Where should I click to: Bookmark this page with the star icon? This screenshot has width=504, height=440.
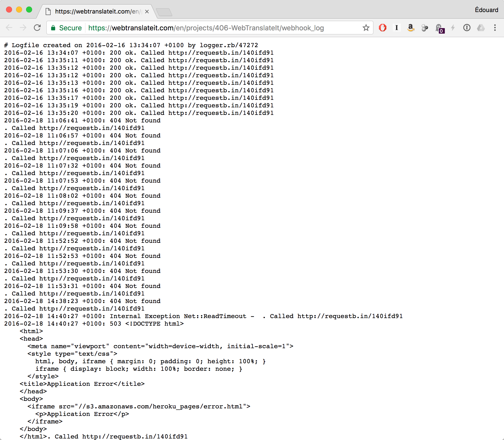pyautogui.click(x=366, y=28)
